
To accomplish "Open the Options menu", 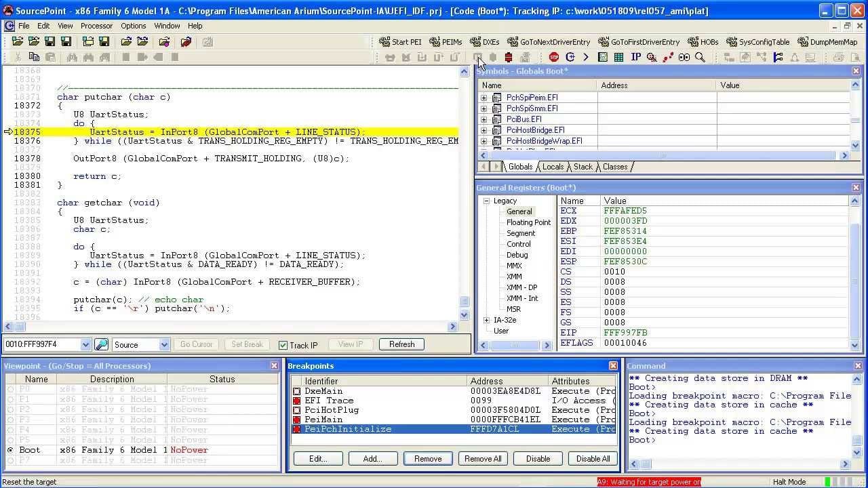I will (134, 26).
